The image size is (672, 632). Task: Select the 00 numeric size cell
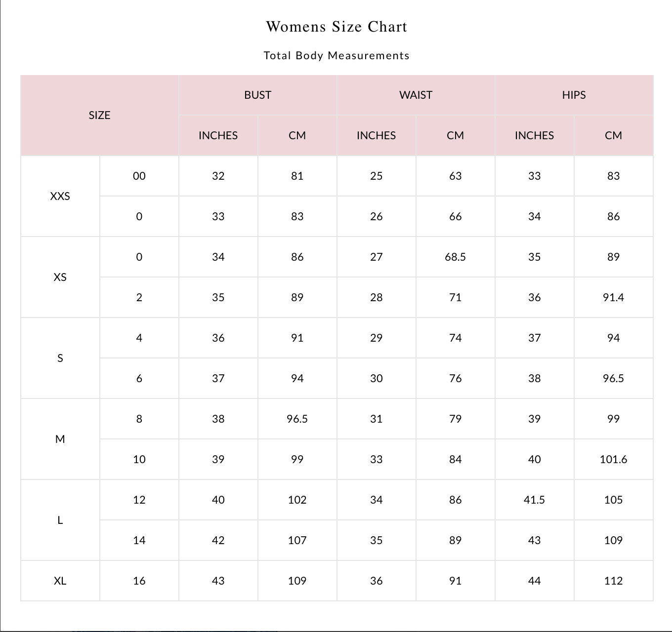[x=139, y=176]
